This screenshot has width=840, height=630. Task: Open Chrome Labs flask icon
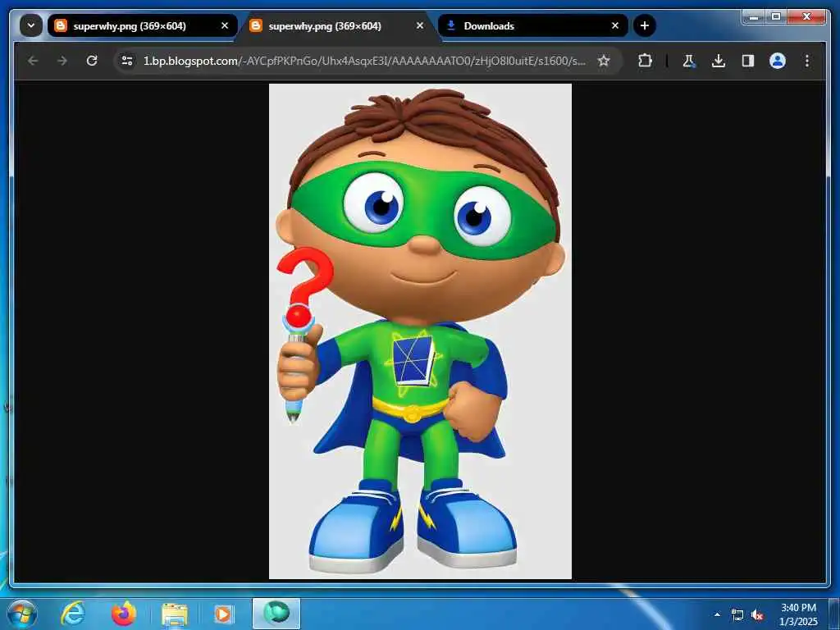[x=689, y=61]
